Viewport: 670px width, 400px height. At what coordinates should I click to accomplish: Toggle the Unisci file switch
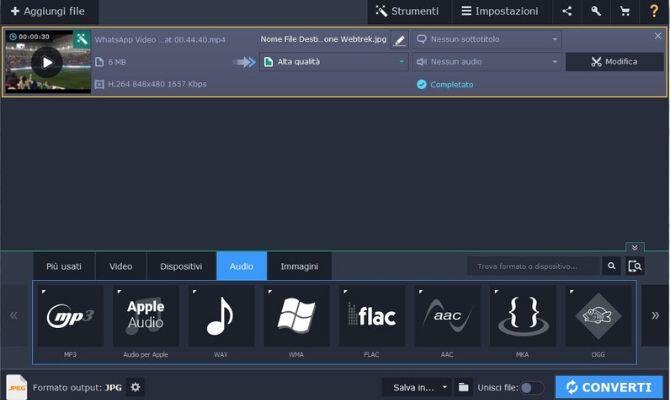coord(532,387)
